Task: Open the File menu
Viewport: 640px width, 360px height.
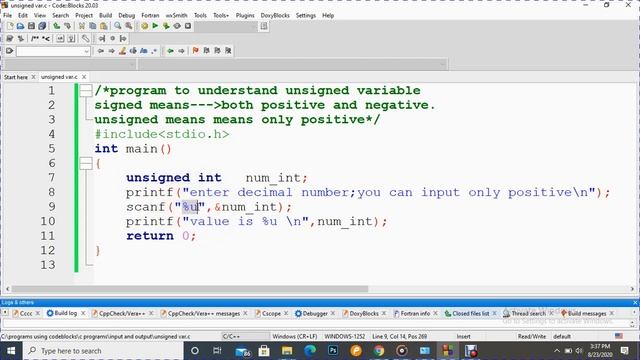Action: [x=7, y=16]
